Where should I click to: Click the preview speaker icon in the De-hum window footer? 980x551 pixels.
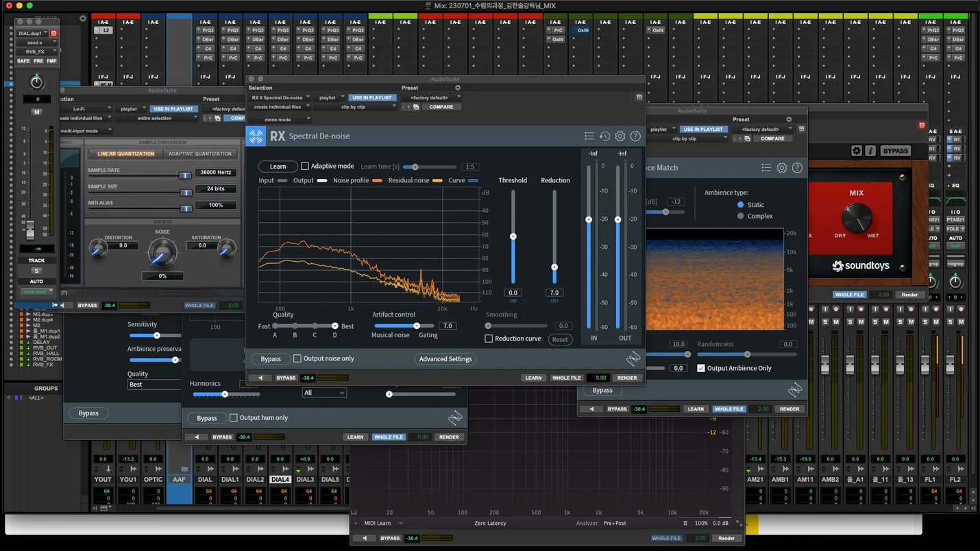click(196, 437)
